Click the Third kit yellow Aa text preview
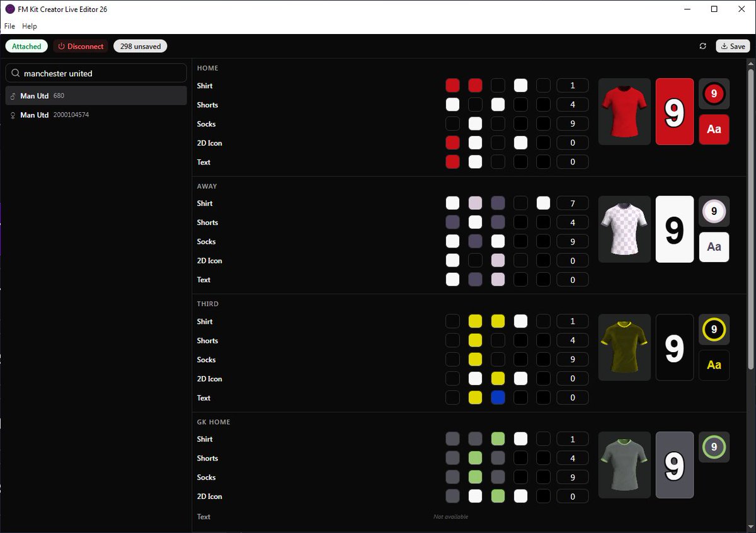756x533 pixels. (714, 365)
